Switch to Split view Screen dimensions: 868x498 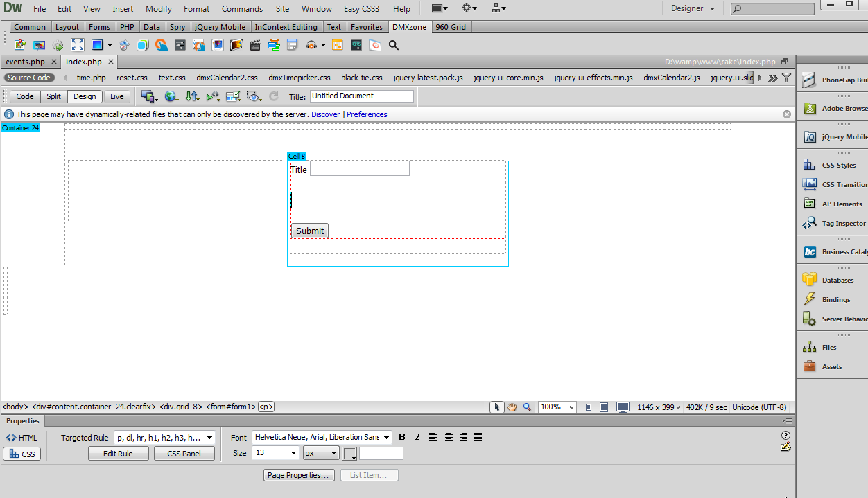coord(54,96)
